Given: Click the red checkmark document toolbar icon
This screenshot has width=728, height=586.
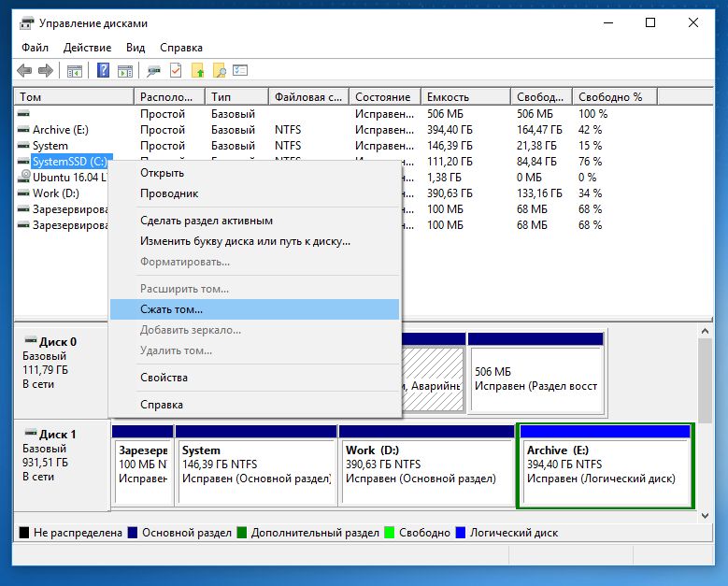Looking at the screenshot, I should (176, 70).
